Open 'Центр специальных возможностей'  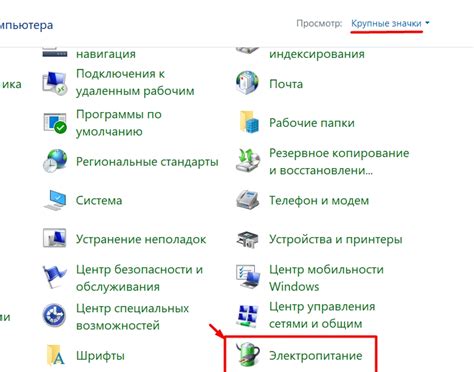[132, 316]
